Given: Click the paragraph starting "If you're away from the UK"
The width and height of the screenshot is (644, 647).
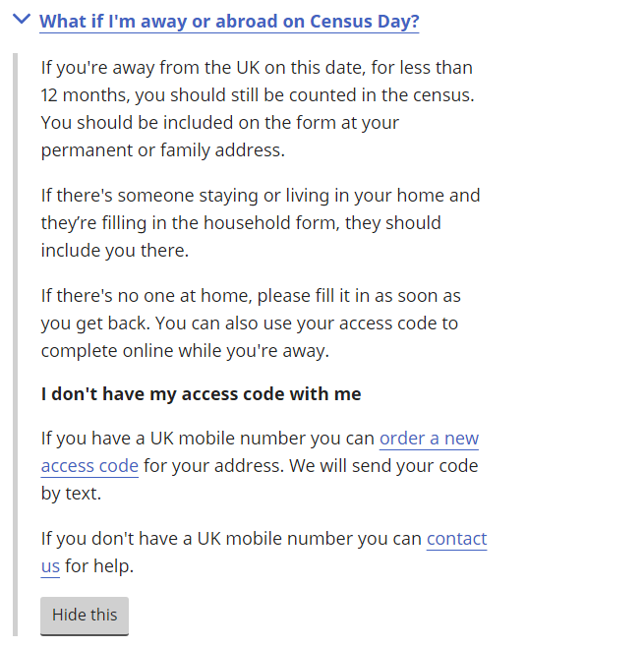Looking at the screenshot, I should 258,109.
